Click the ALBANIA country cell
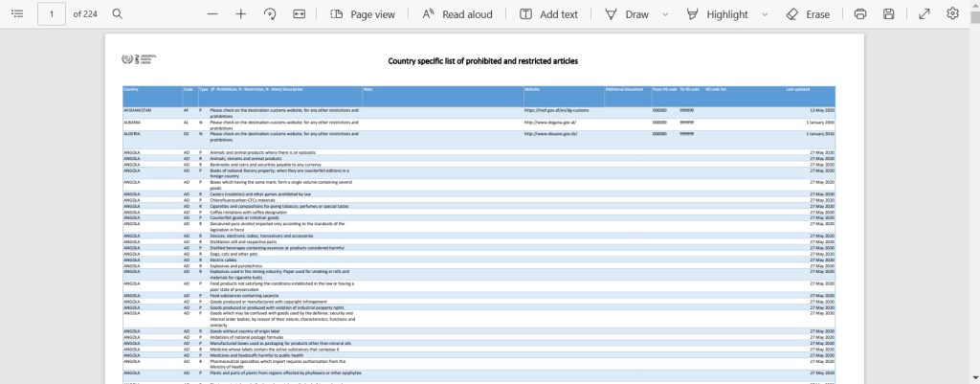Viewport: 980px width, 384px height. pos(132,122)
